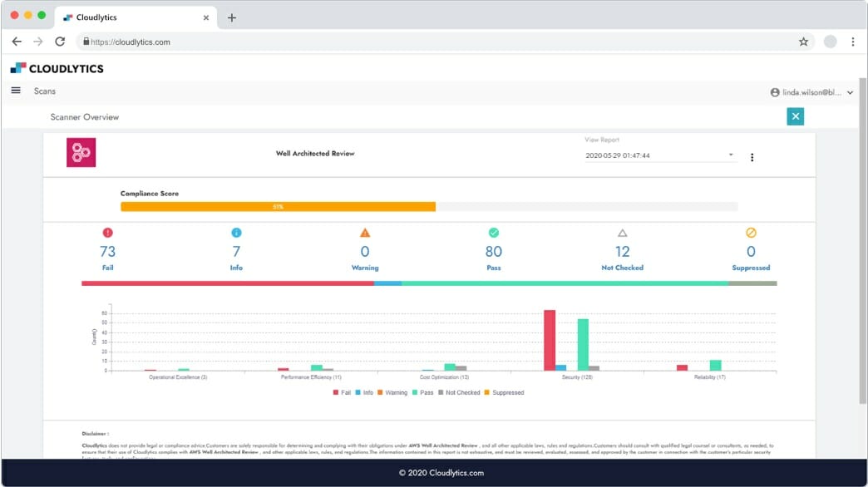Click the 'Reliability (17)' axis label
868x487 pixels.
710,377
